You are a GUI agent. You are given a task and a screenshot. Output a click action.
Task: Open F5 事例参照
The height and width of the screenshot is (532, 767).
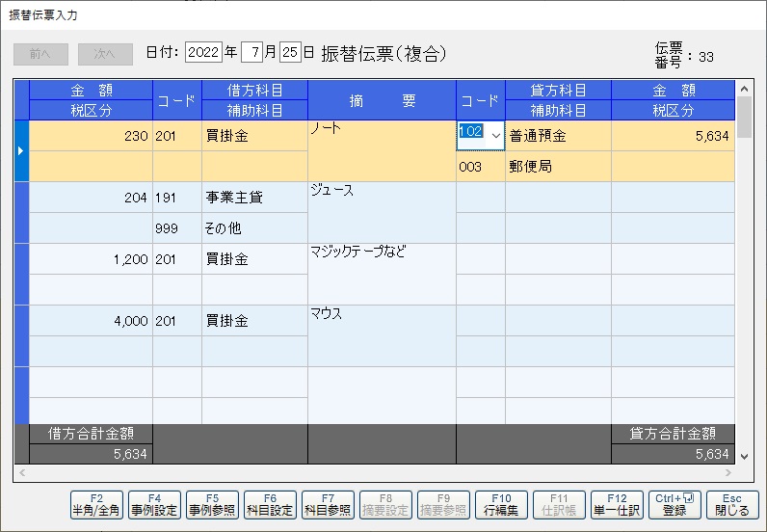coord(212,505)
